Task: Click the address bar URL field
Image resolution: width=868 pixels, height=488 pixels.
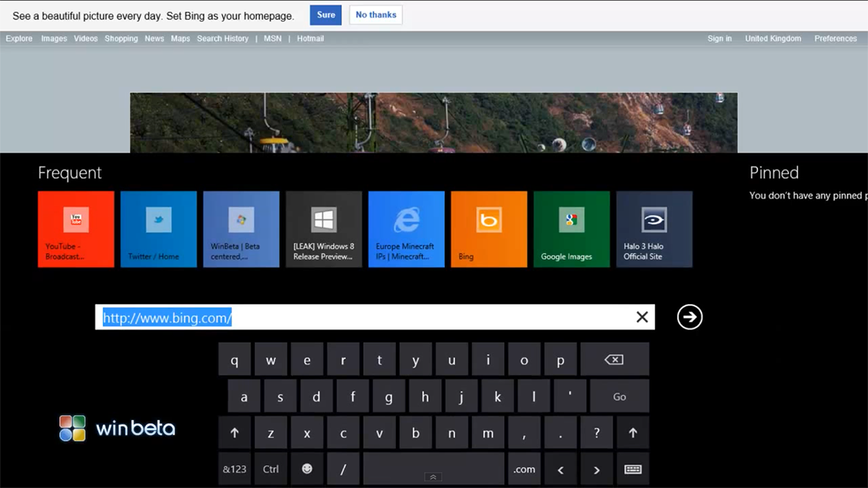Action: click(366, 317)
